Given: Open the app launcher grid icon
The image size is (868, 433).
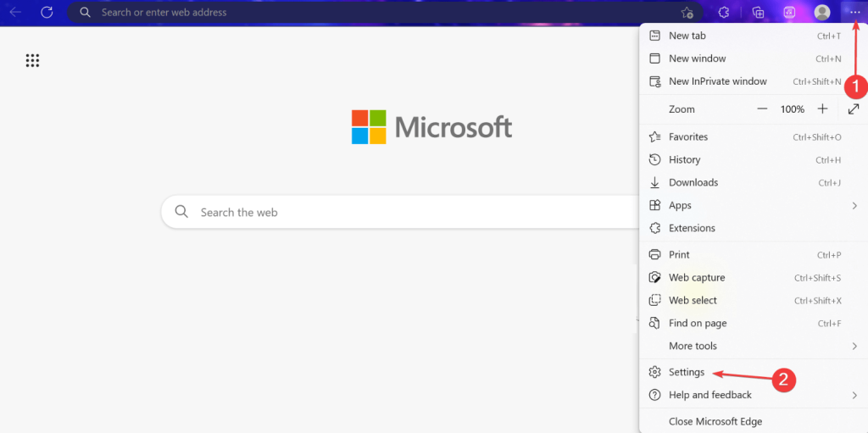Looking at the screenshot, I should 33,60.
